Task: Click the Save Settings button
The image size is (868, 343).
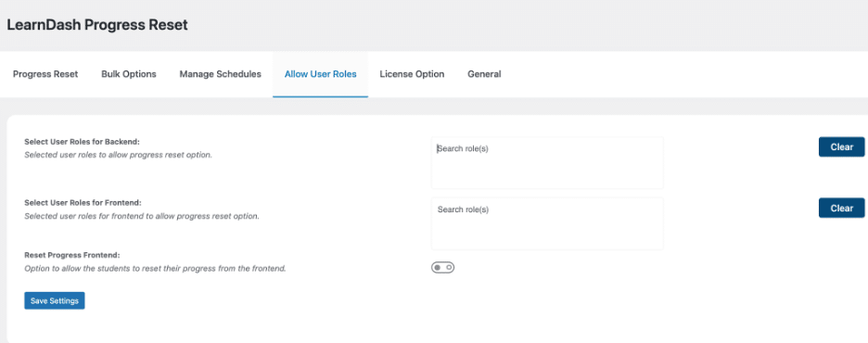Action: pos(54,301)
